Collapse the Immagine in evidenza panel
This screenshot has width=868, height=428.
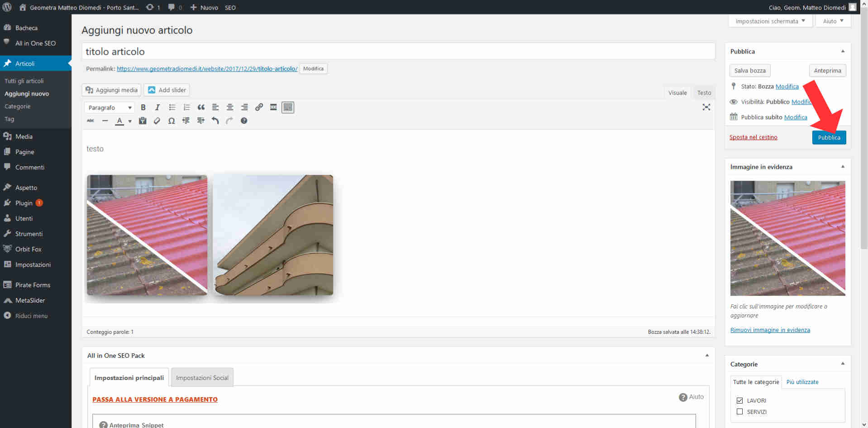point(843,167)
